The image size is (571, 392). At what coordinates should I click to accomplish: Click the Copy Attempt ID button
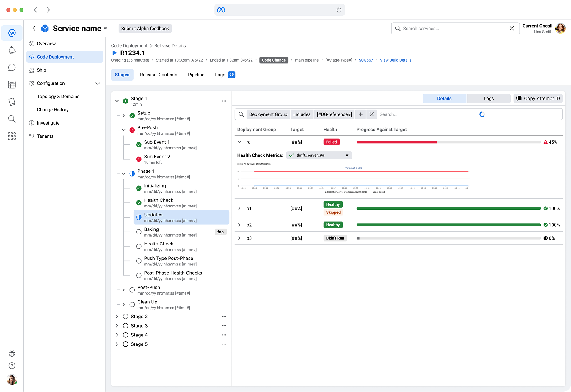click(538, 98)
